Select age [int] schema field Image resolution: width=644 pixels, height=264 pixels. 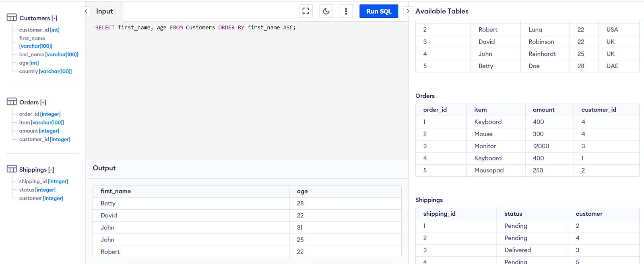[29, 63]
